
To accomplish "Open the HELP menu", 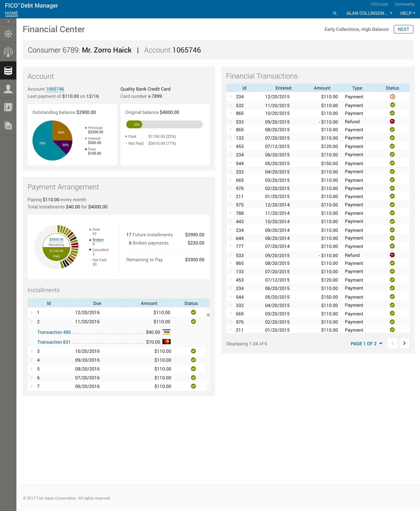I will click(x=407, y=13).
